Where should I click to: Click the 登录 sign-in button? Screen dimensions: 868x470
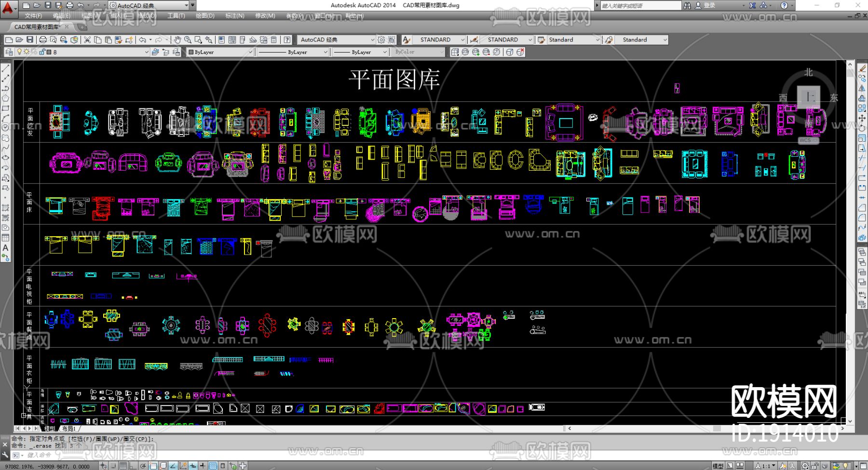(x=709, y=5)
